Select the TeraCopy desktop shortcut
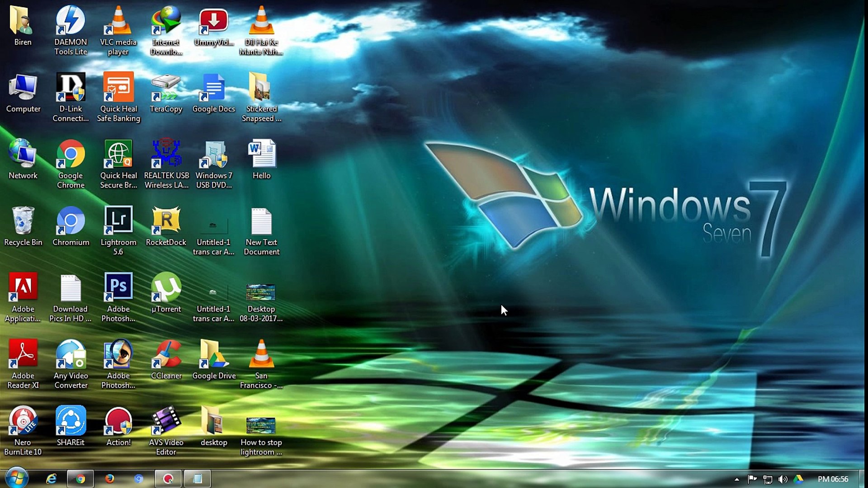The height and width of the screenshot is (488, 868). pyautogui.click(x=166, y=88)
